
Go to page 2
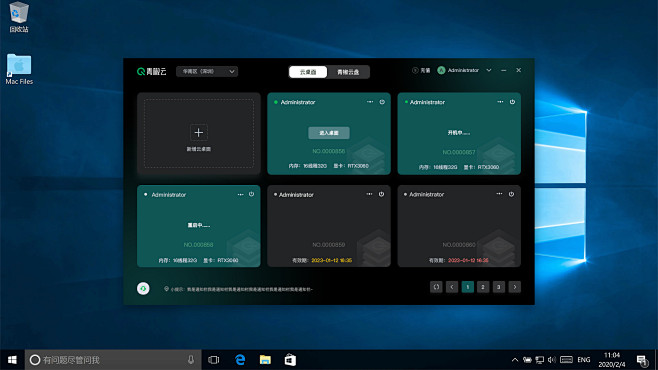[483, 287]
